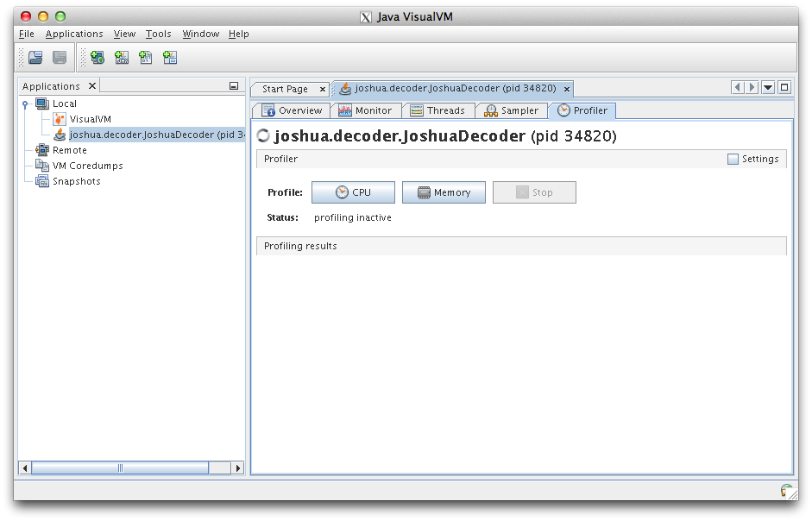Collapse the Local tree node
The height and width of the screenshot is (521, 812).
(x=25, y=104)
